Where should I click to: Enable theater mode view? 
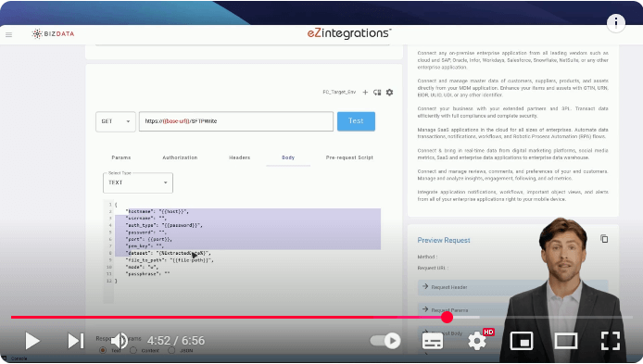pos(566,341)
